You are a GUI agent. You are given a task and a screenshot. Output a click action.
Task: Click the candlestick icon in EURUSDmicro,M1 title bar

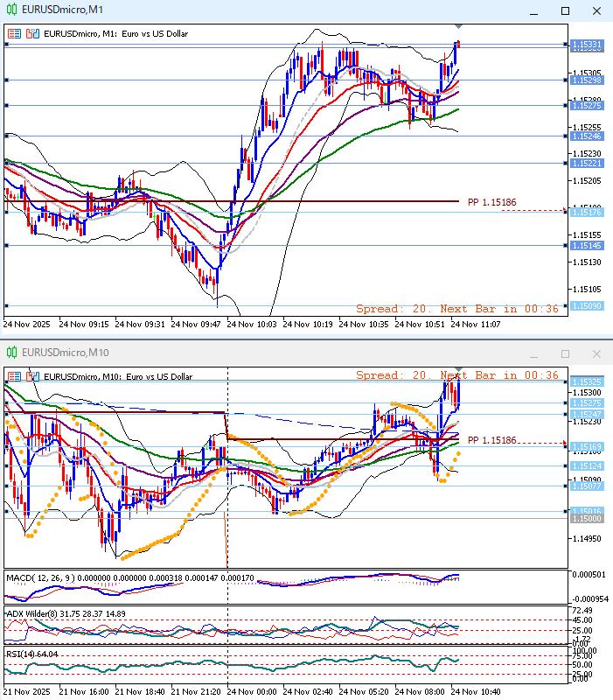pyautogui.click(x=11, y=10)
